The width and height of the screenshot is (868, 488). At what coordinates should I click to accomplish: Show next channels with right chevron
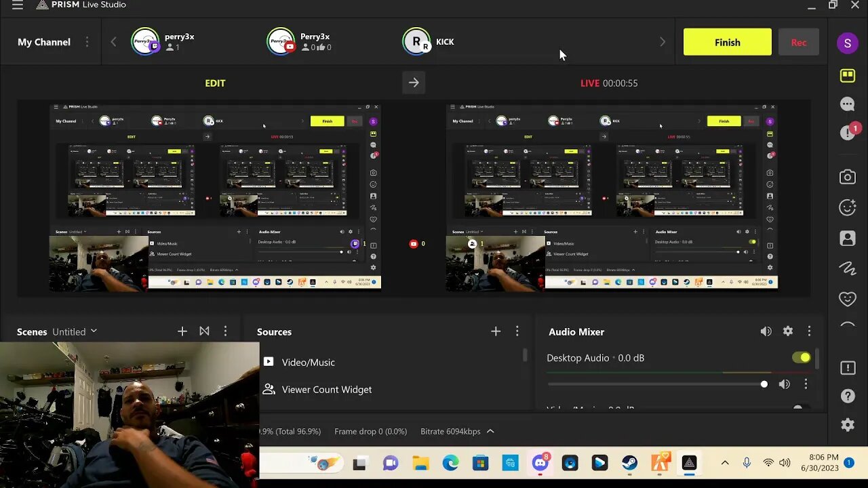pos(663,42)
